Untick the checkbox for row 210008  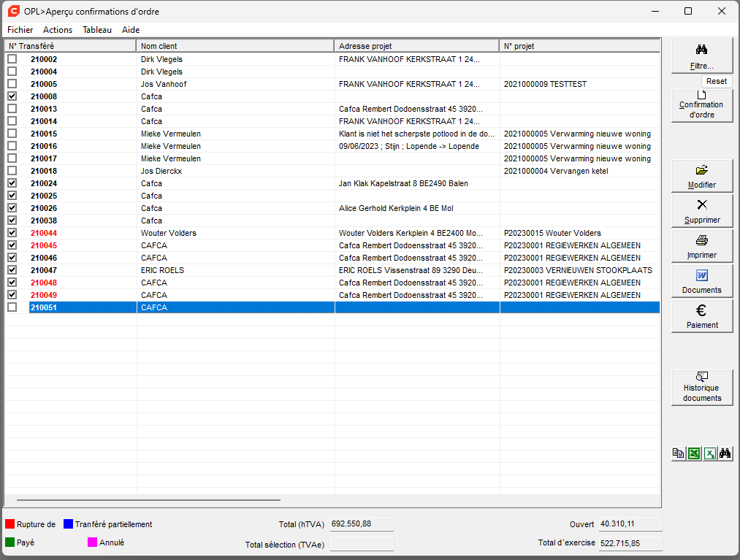click(x=12, y=96)
